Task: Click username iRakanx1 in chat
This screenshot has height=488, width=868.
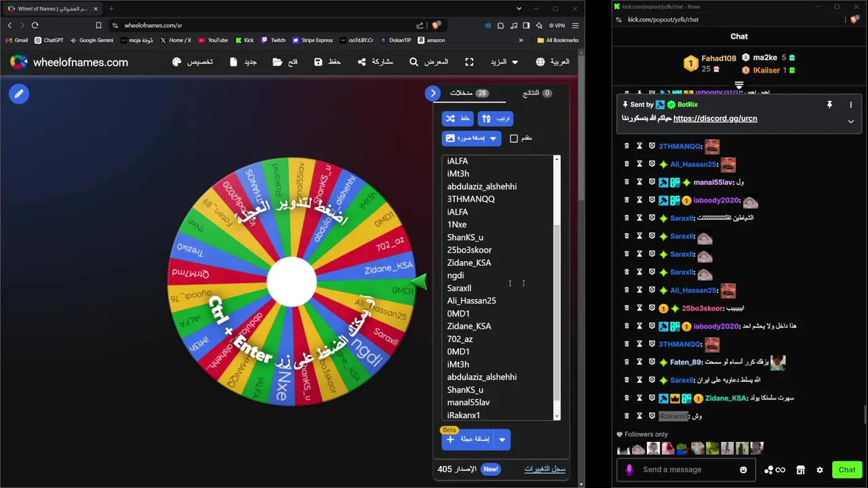Action: [x=673, y=416]
